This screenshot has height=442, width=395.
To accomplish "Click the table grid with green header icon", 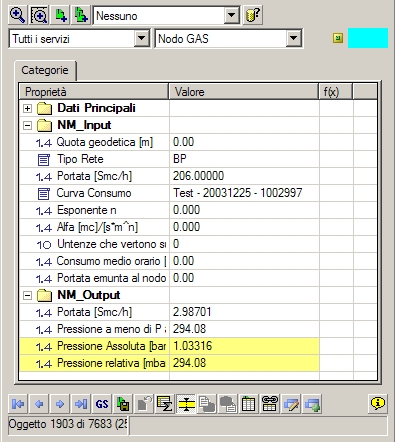I will coord(249,404).
